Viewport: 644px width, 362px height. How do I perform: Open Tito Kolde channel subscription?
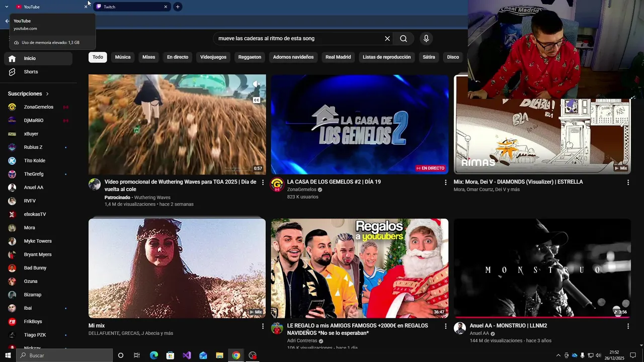pos(38,161)
